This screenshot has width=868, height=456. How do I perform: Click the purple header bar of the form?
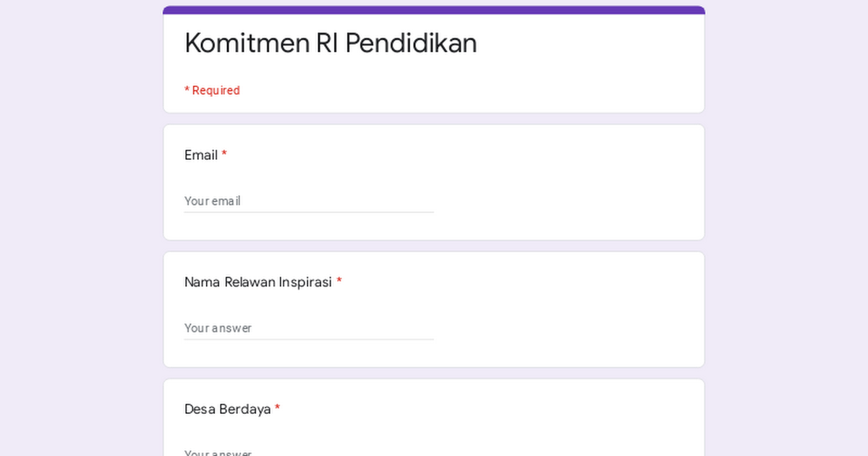click(433, 8)
